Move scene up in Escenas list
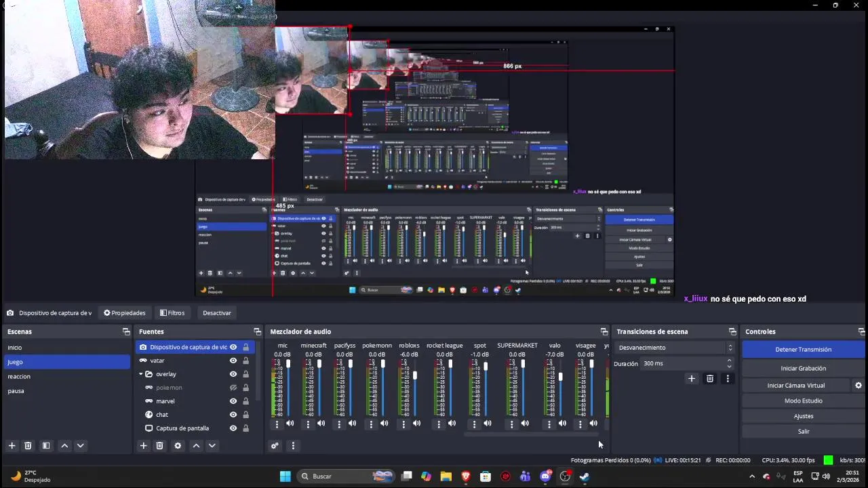 tap(64, 445)
